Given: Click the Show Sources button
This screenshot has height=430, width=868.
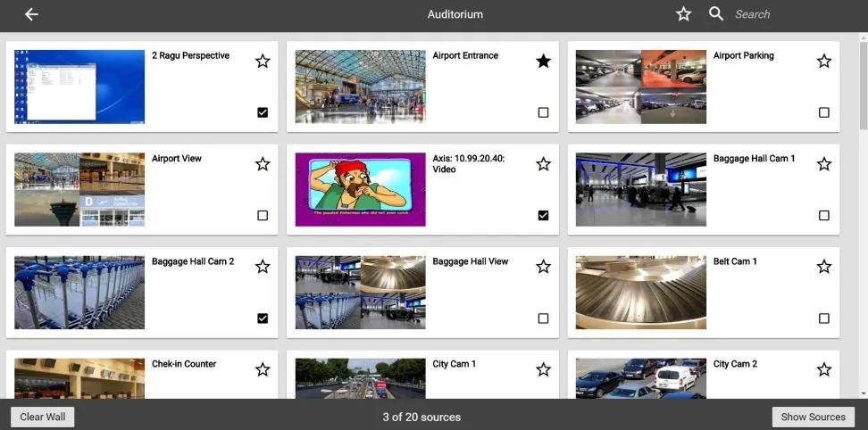Looking at the screenshot, I should 814,417.
